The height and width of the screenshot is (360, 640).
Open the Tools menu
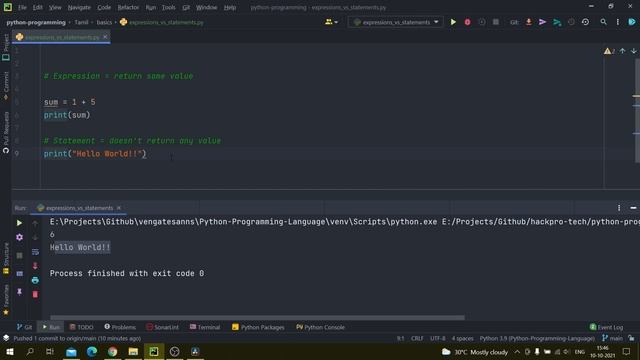[x=168, y=7]
